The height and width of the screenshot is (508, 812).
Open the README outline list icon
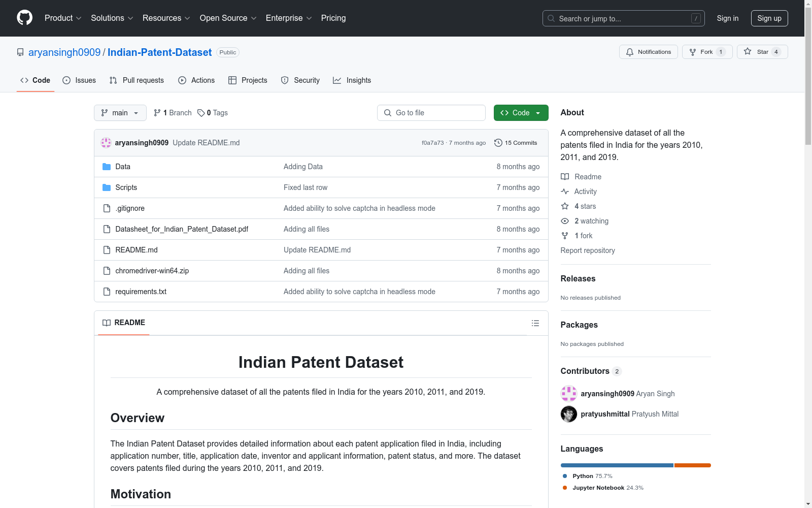[535, 323]
